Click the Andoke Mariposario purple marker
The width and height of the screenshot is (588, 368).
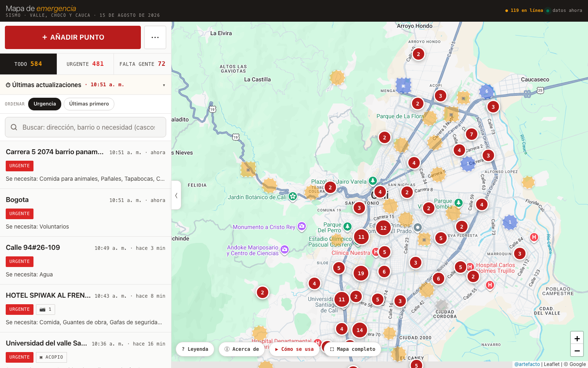[285, 249]
